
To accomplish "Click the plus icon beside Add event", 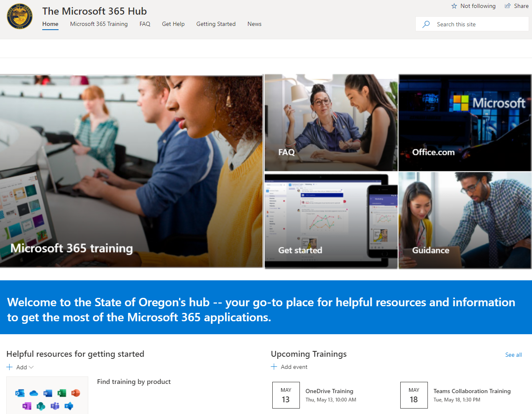I will coord(274,367).
